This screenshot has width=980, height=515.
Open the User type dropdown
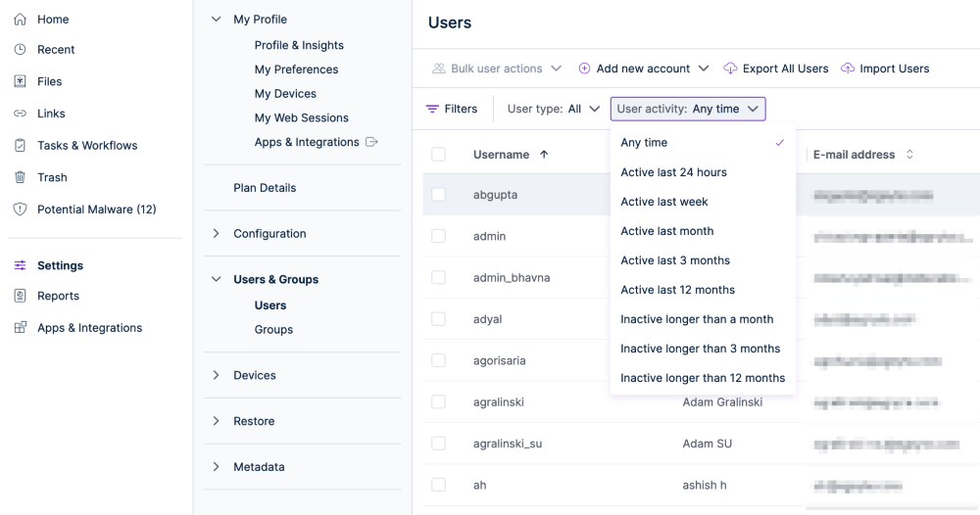(x=553, y=109)
